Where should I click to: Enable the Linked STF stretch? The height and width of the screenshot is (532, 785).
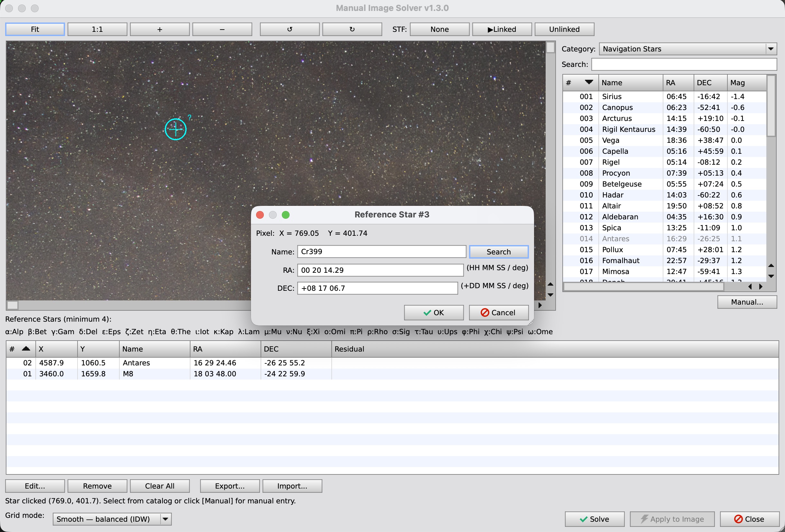click(502, 29)
